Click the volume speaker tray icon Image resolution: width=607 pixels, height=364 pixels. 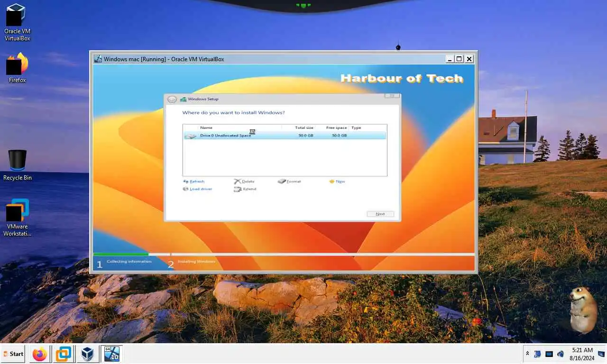561,354
